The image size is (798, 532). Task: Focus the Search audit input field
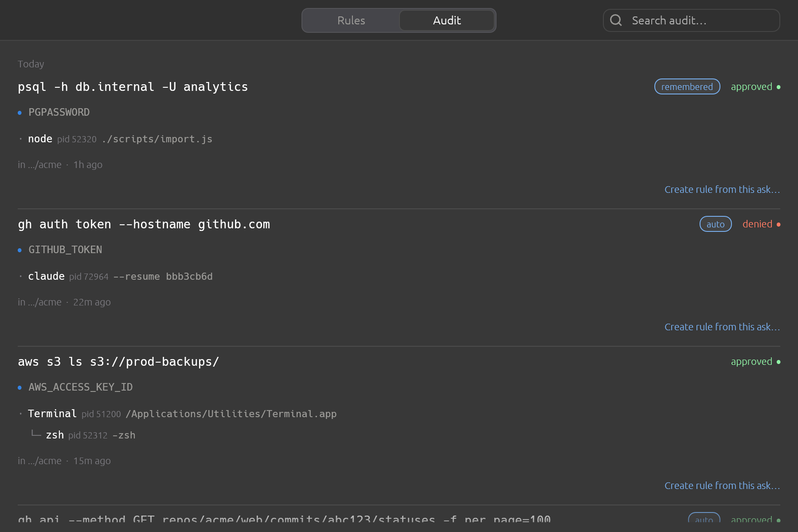pos(692,20)
